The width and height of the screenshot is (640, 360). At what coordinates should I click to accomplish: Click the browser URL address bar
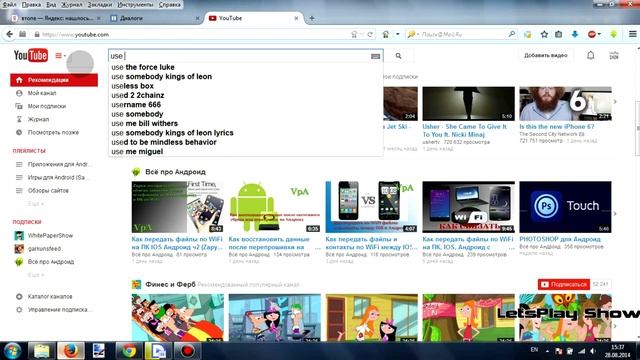coord(192,34)
